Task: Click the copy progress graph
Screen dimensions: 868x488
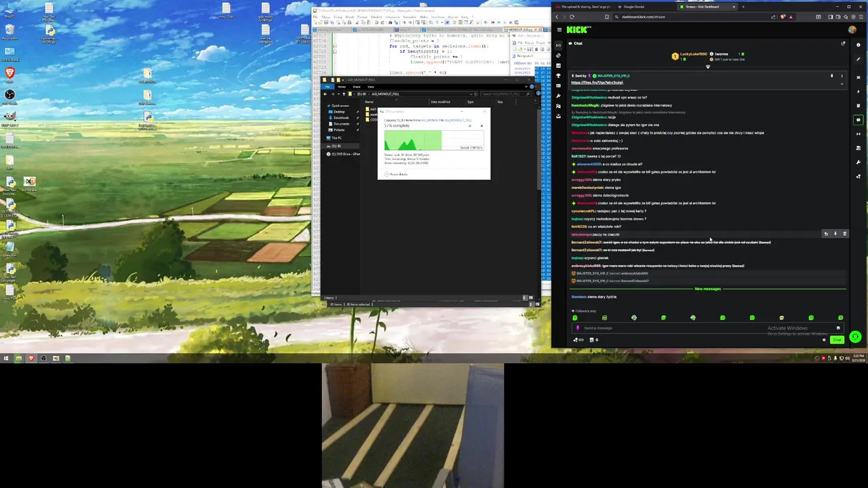Action: point(434,140)
